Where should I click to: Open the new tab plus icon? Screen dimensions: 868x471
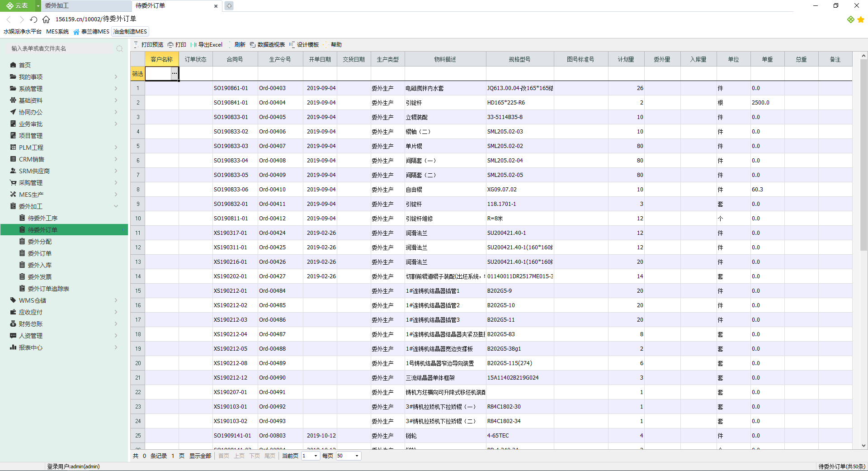229,6
